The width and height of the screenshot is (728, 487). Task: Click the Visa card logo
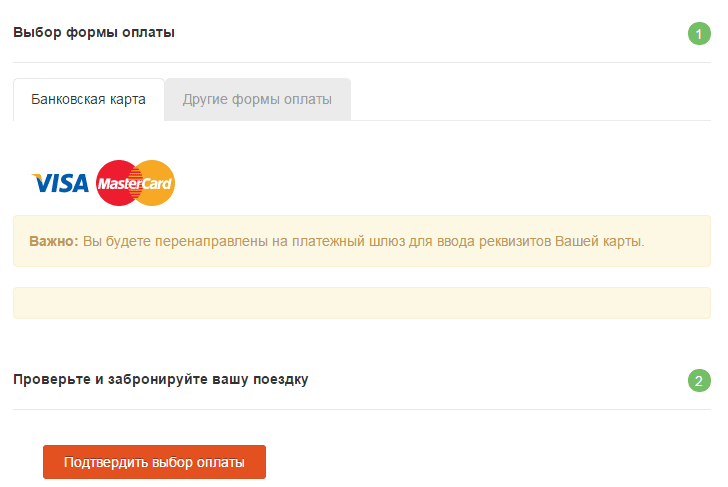[x=60, y=183]
